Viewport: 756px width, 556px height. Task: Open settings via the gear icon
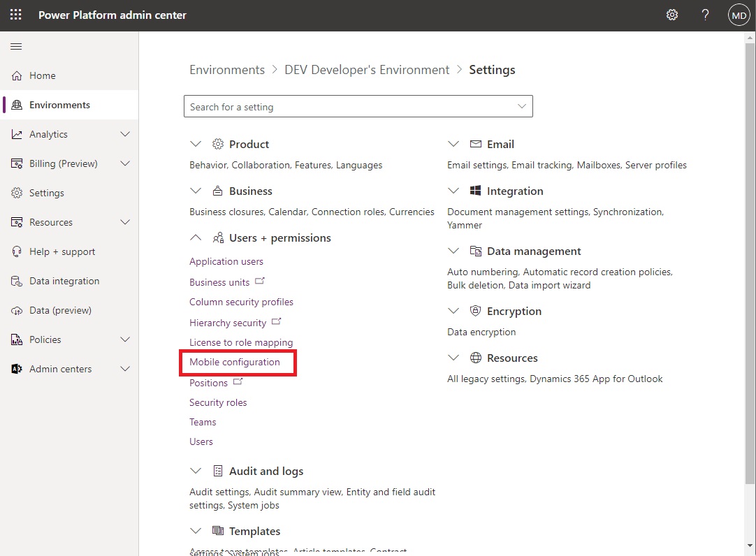(x=671, y=15)
